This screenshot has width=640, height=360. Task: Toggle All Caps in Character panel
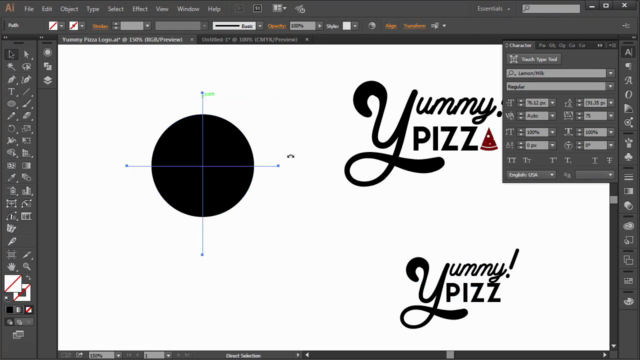[511, 160]
